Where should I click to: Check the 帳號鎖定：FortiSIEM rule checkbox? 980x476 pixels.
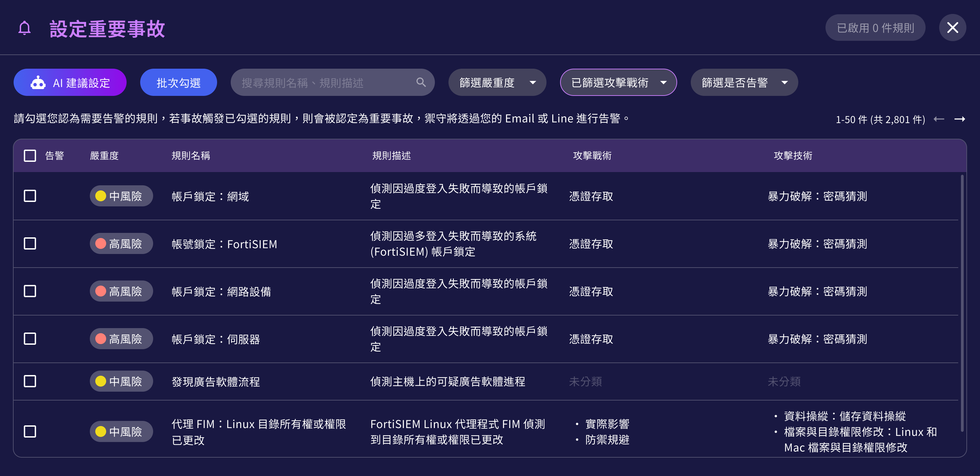(x=30, y=243)
